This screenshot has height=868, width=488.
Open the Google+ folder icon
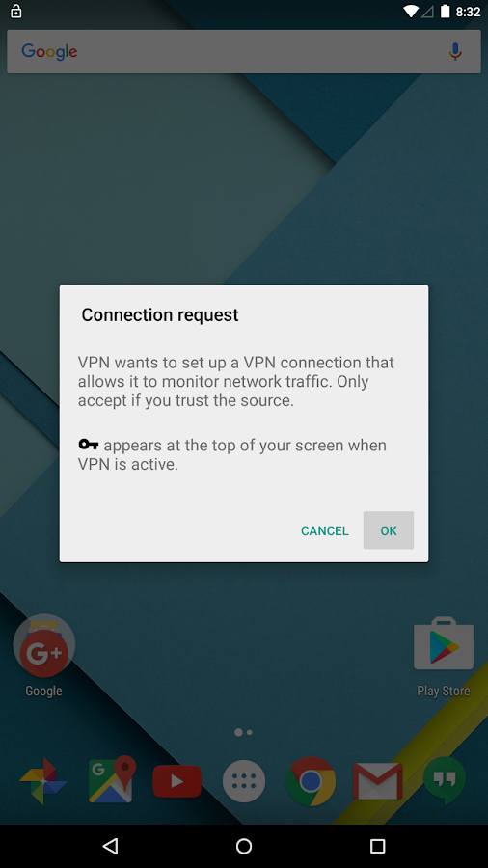coord(43,645)
